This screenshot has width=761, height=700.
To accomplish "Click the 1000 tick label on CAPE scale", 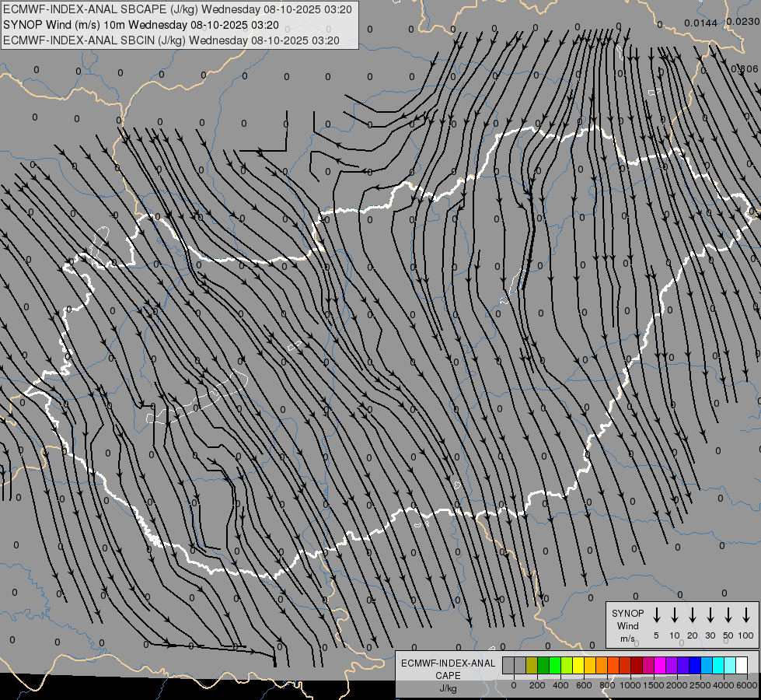I will pyautogui.click(x=631, y=685).
